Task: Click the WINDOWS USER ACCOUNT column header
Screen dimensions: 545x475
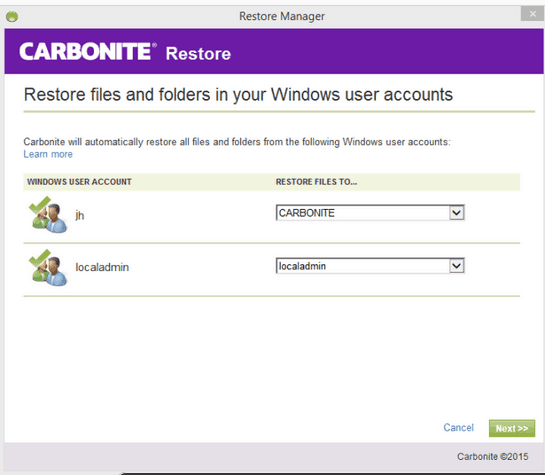Action: 79,182
